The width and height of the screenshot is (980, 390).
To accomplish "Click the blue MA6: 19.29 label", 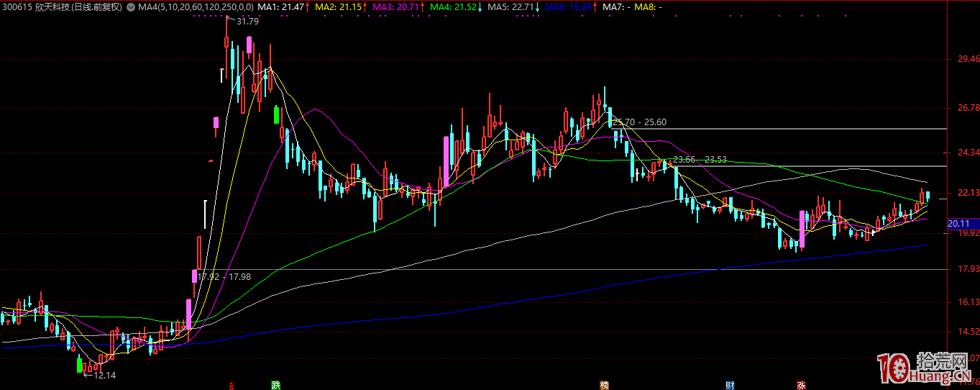I will tap(568, 6).
